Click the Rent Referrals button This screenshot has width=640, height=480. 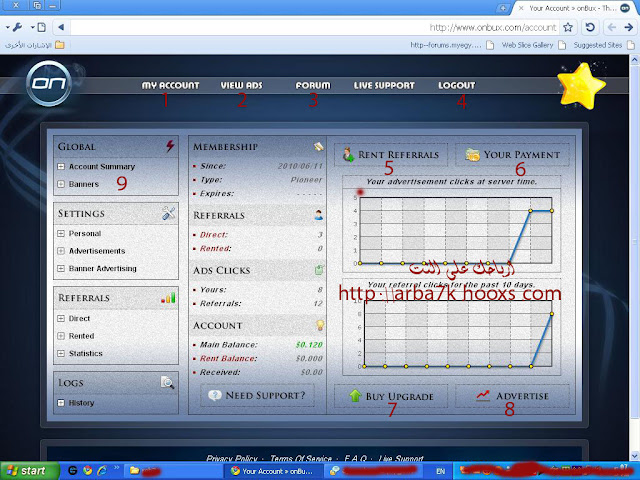391,155
